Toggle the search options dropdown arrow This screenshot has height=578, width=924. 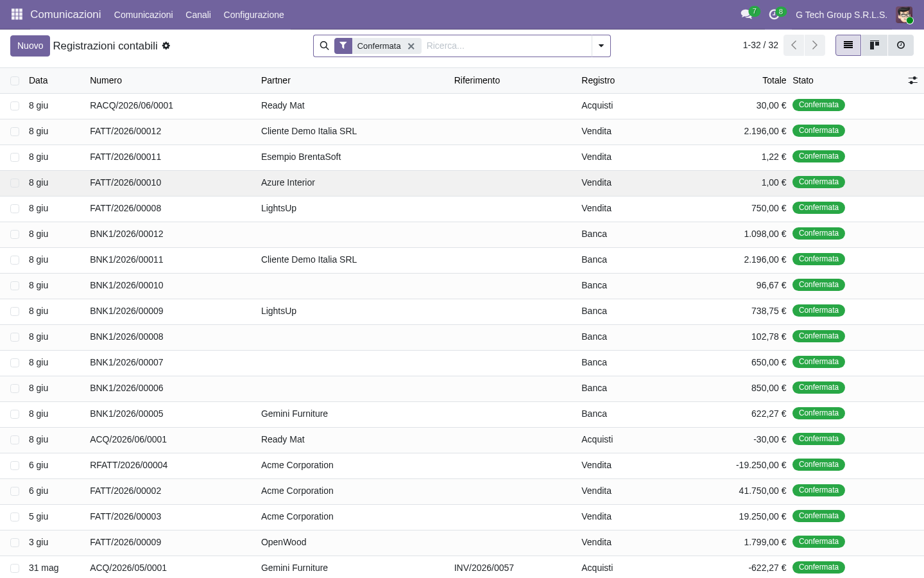601,46
